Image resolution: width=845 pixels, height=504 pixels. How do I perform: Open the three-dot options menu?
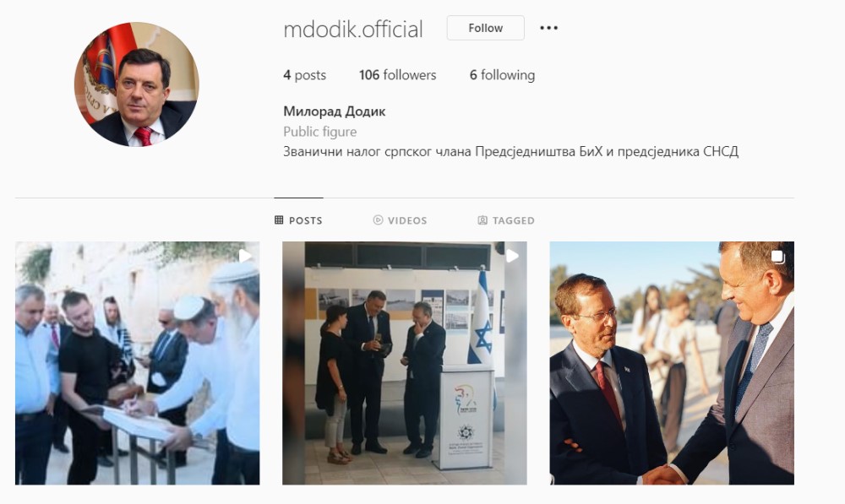coord(548,28)
